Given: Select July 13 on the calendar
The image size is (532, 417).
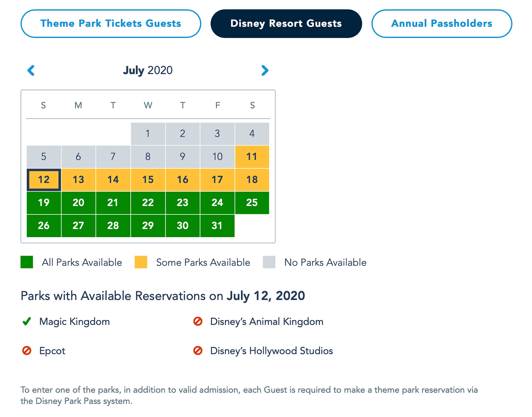Looking at the screenshot, I should click(78, 180).
